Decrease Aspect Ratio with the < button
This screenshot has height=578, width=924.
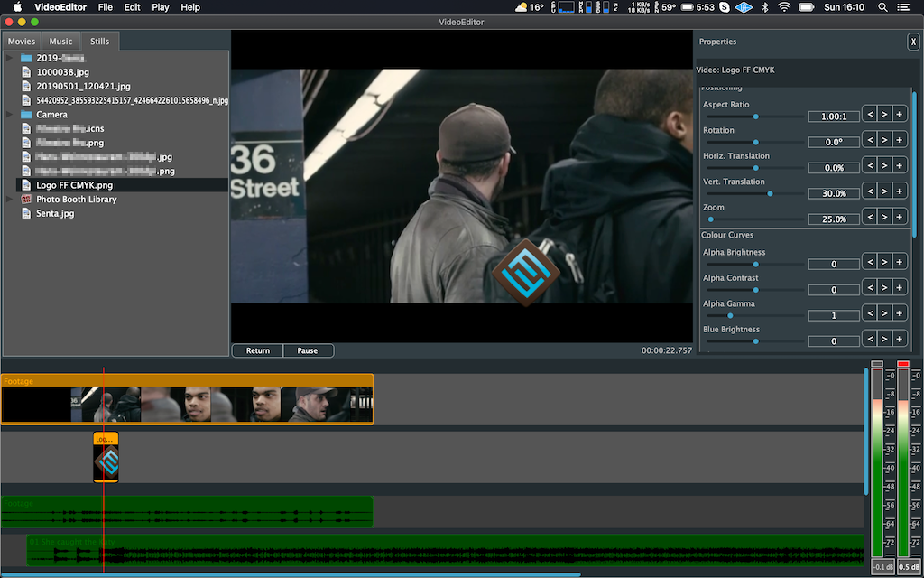pos(870,114)
